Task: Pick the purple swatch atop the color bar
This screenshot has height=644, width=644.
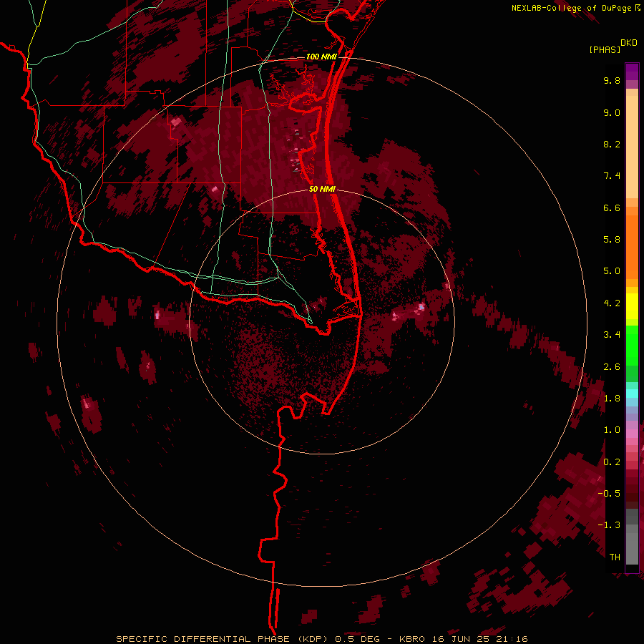Action: (x=632, y=72)
